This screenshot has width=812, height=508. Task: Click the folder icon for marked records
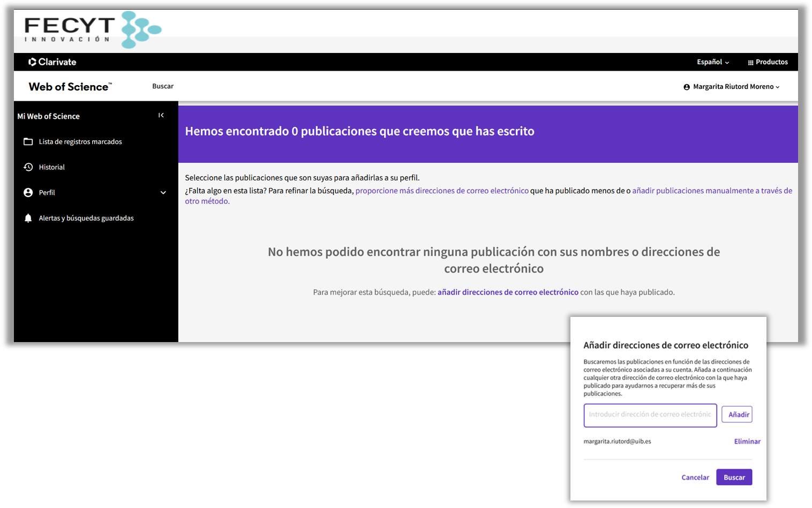[28, 142]
